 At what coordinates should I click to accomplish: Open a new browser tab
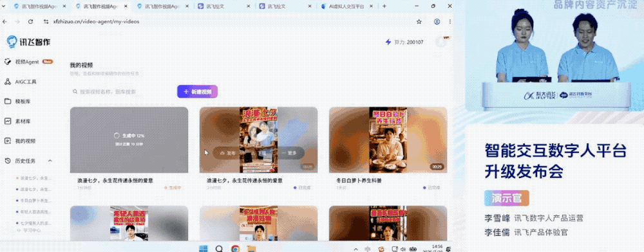[x=384, y=6]
